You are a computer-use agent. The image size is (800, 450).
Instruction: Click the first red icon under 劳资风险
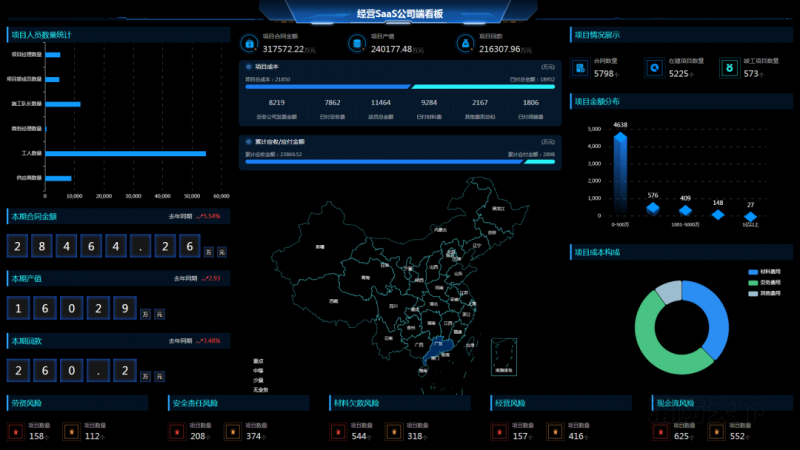[14, 432]
